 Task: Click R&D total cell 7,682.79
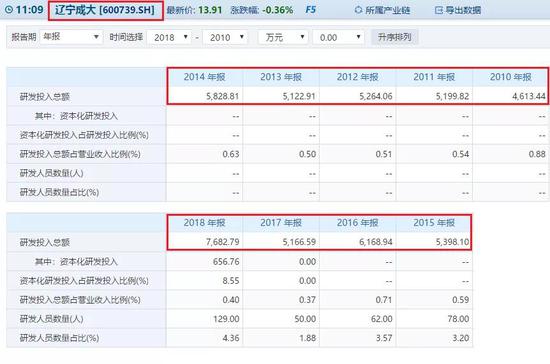pyautogui.click(x=222, y=242)
